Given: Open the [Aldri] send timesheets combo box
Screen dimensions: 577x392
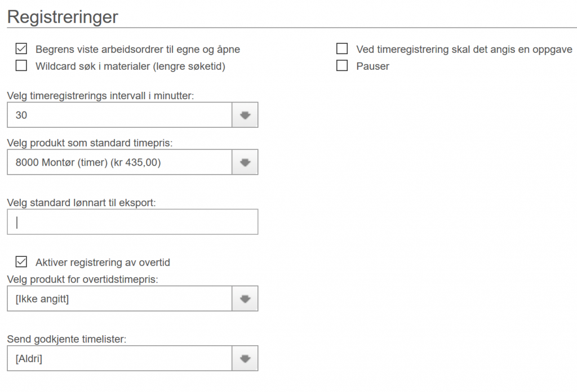Looking at the screenshot, I should click(x=119, y=358).
